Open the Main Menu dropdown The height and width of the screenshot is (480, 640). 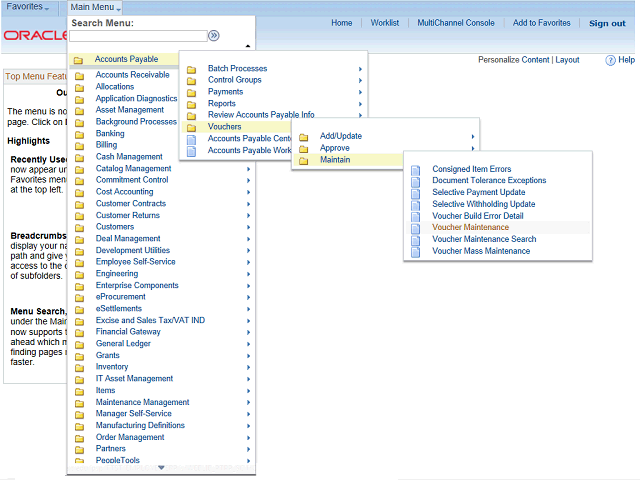[96, 7]
